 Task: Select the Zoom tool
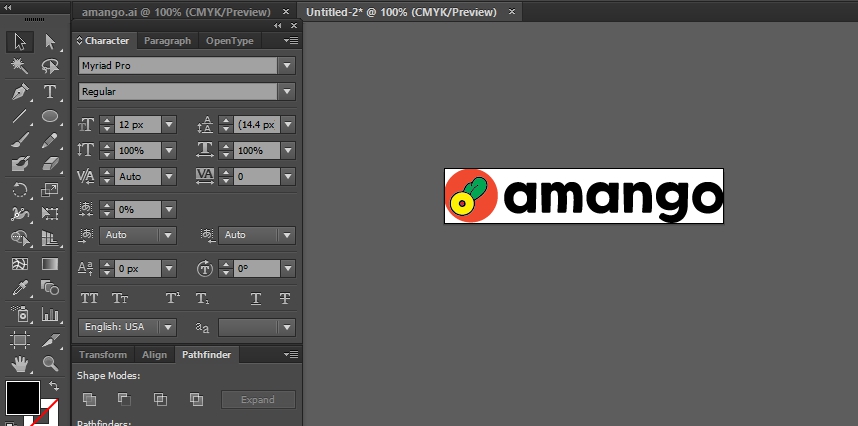(x=50, y=363)
